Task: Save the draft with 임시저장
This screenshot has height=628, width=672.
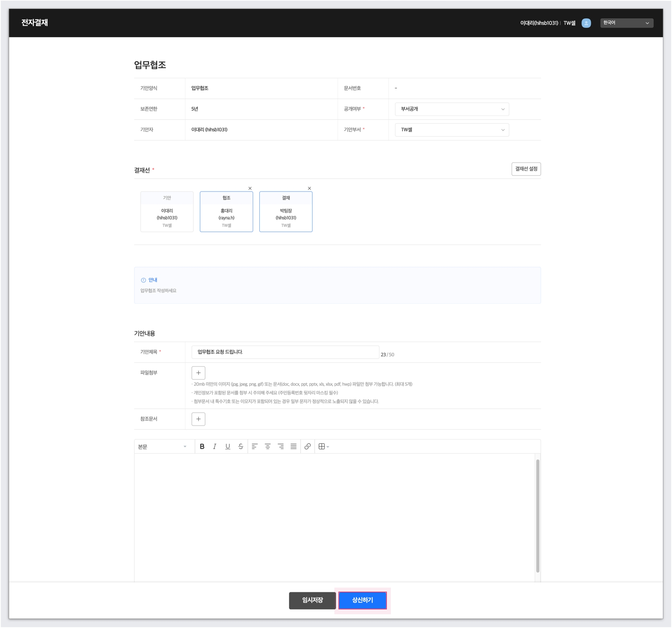Action: [x=312, y=601]
